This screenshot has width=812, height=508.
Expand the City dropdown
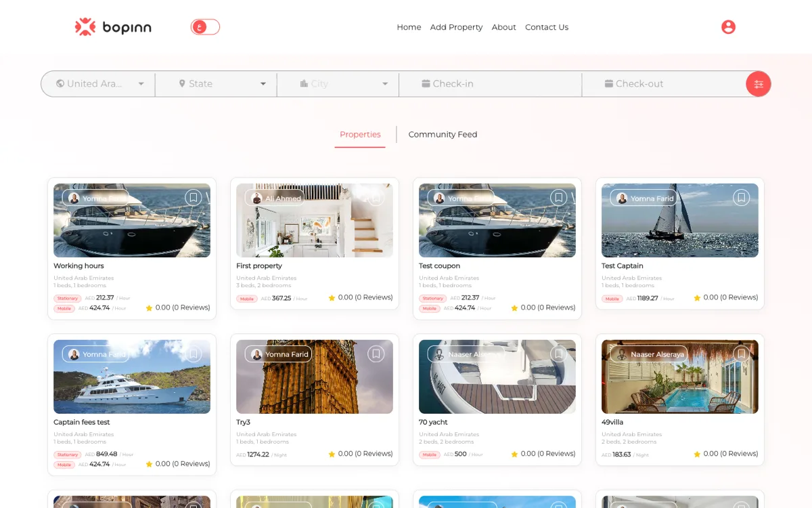coord(385,84)
